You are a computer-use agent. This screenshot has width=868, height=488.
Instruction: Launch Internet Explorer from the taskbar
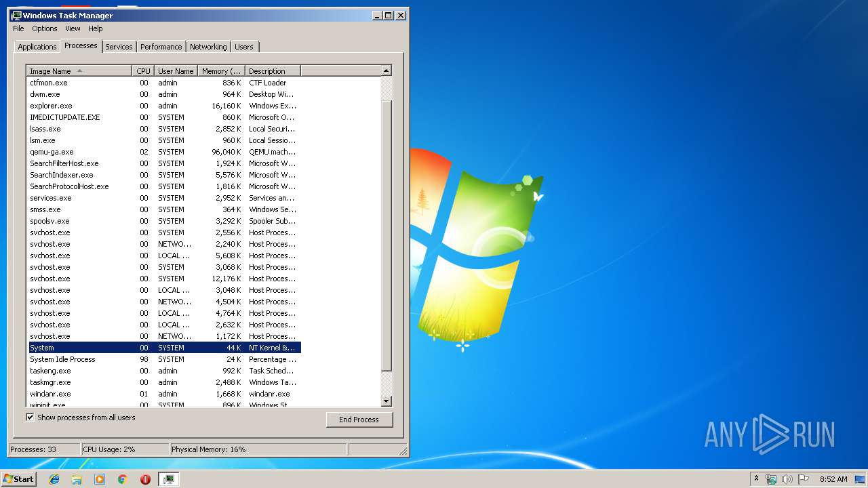54,479
